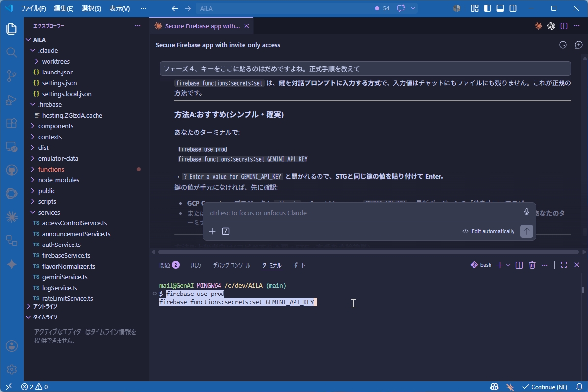Switch to the Ports tab ポート
This screenshot has height=392, width=588.
click(299, 265)
